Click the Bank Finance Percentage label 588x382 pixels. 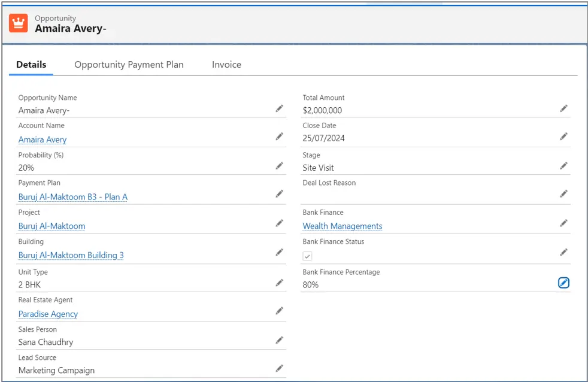tap(341, 272)
